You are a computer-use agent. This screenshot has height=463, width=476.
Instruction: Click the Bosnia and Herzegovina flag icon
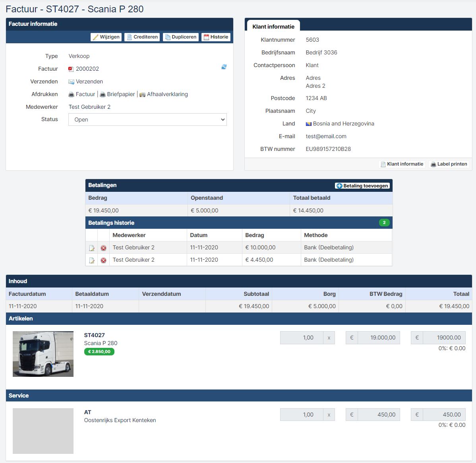tap(308, 124)
